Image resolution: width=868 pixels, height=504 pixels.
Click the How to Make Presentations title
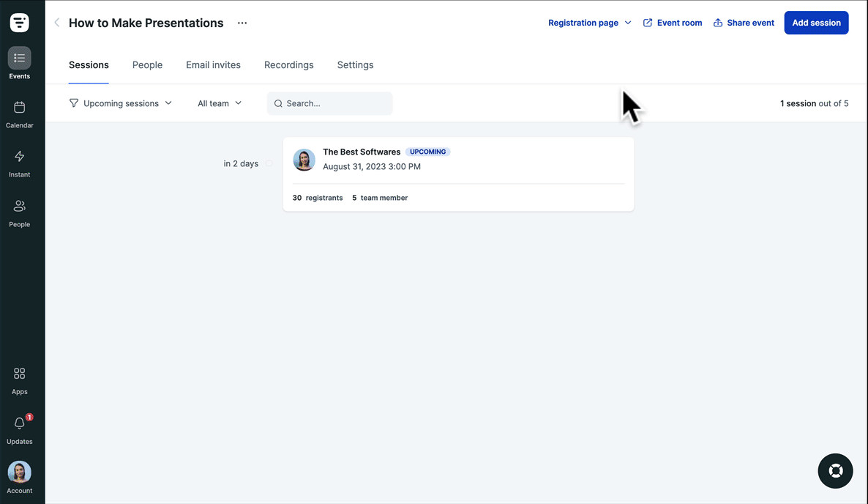tap(146, 23)
